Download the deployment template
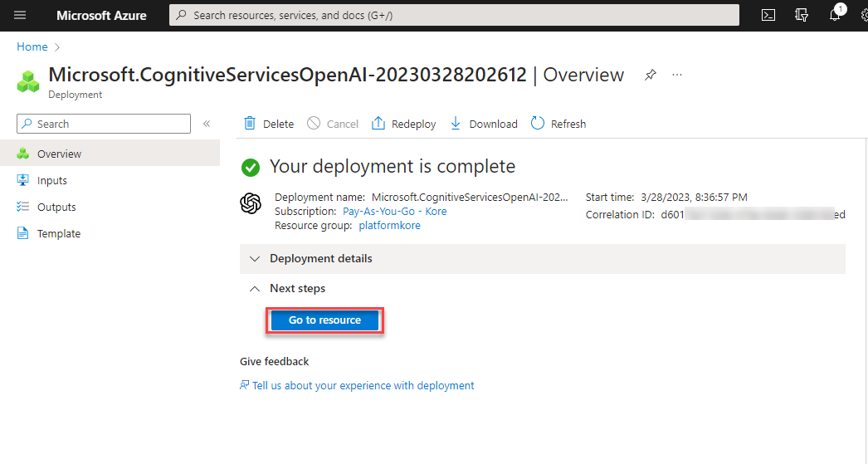868x464 pixels. (483, 124)
